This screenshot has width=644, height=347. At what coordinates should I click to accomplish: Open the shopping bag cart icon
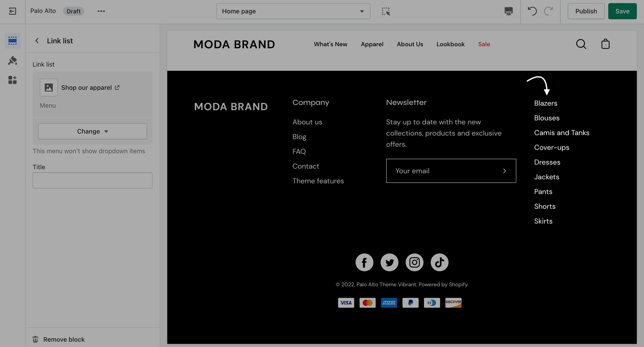[x=605, y=44]
